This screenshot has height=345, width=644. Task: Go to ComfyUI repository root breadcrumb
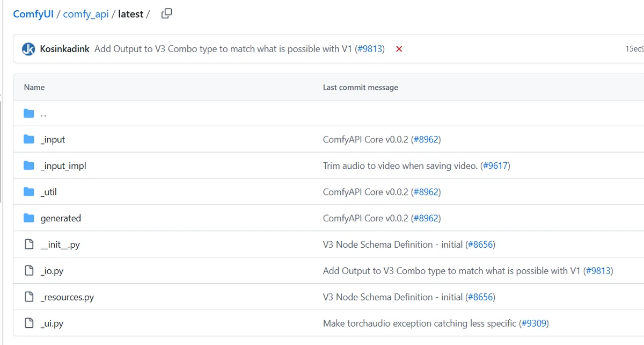[33, 14]
